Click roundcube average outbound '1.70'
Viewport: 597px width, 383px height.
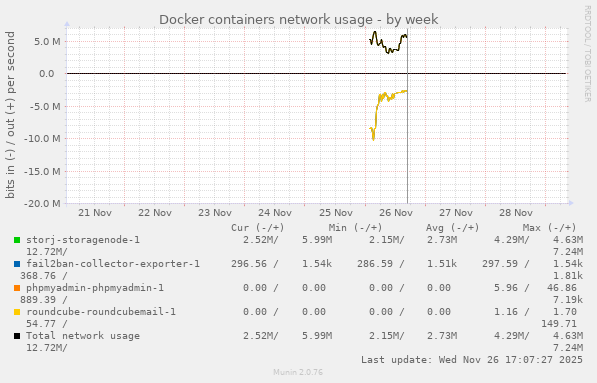tap(565, 312)
